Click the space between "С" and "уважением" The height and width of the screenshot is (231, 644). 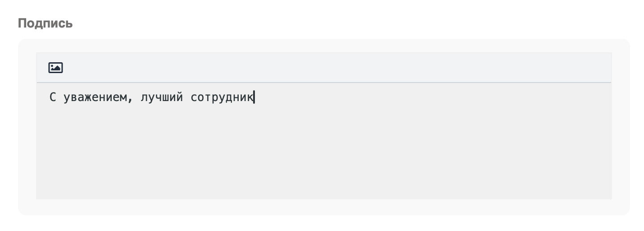click(x=60, y=97)
